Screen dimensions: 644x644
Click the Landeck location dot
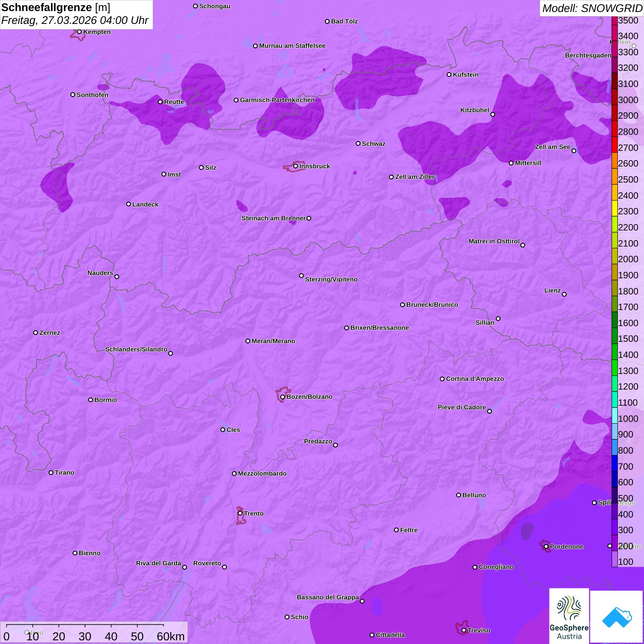coord(128,204)
